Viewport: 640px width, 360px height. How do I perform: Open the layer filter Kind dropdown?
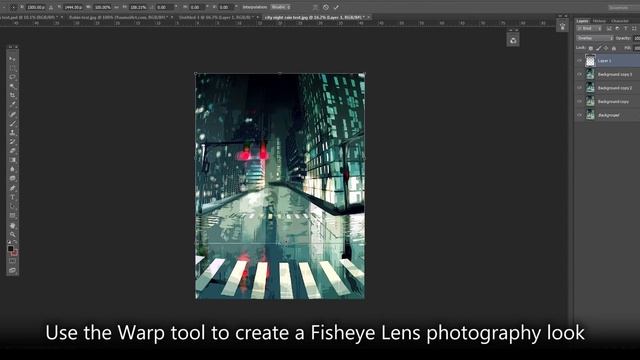589,29
